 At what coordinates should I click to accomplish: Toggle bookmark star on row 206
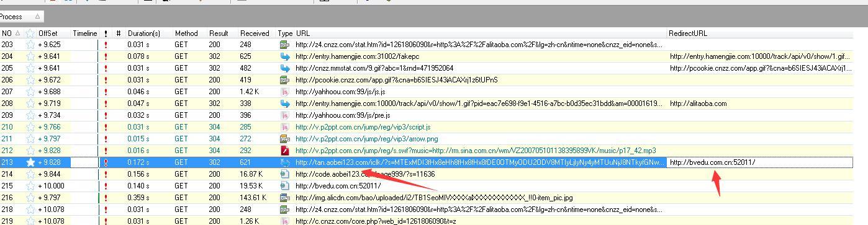click(30, 80)
